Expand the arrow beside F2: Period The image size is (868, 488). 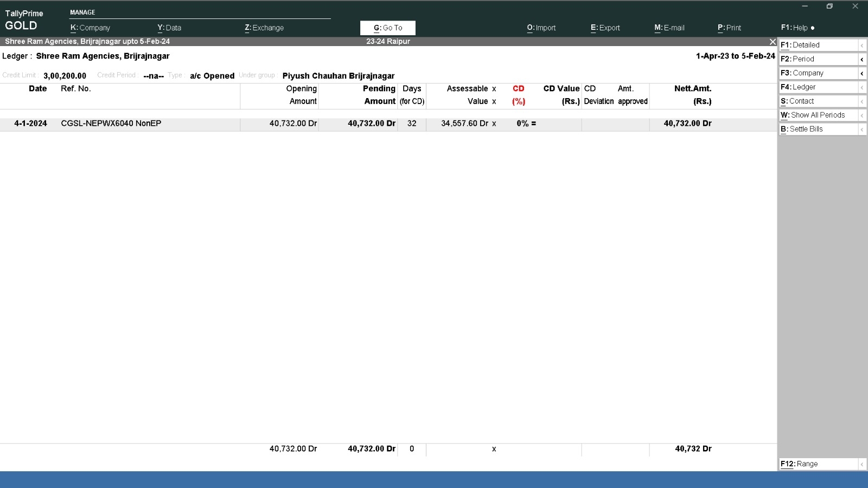(862, 59)
